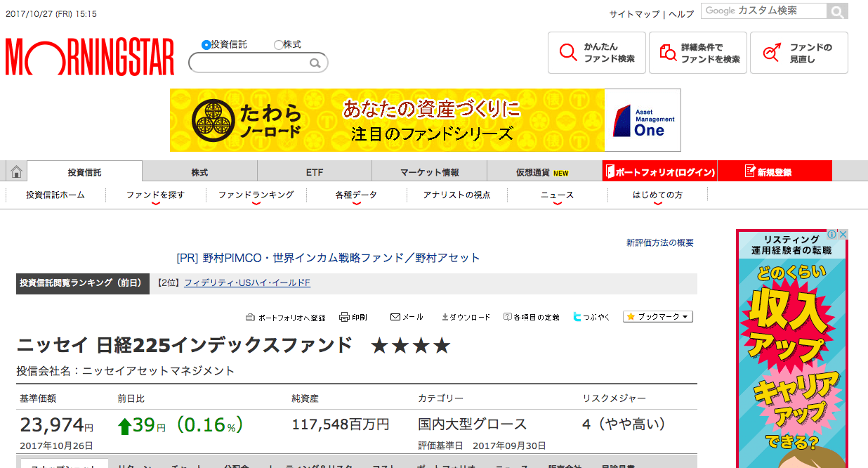This screenshot has width=868, height=468.
Task: Click the 新規登録 registration button
Action: 773,171
